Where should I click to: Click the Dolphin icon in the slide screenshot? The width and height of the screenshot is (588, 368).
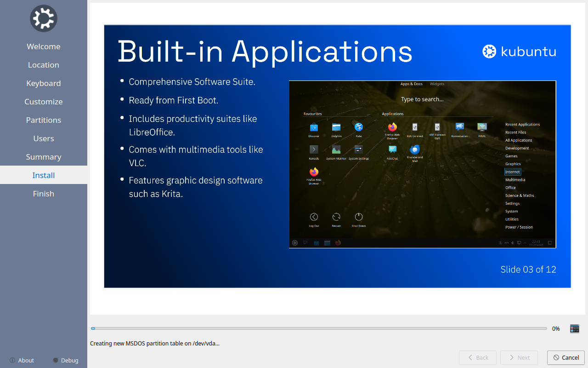click(336, 127)
